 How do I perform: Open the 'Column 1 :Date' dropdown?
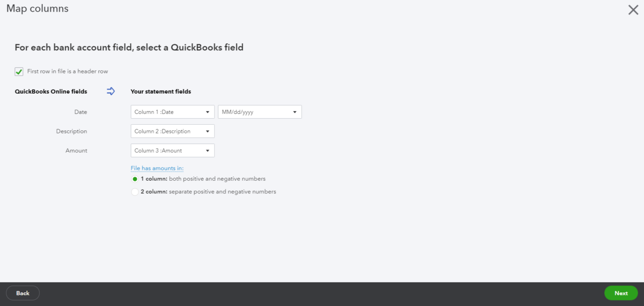point(173,112)
